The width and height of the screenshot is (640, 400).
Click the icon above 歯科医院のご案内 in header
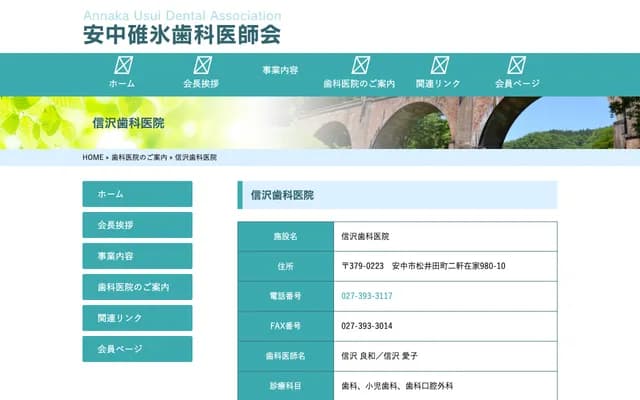click(x=359, y=66)
